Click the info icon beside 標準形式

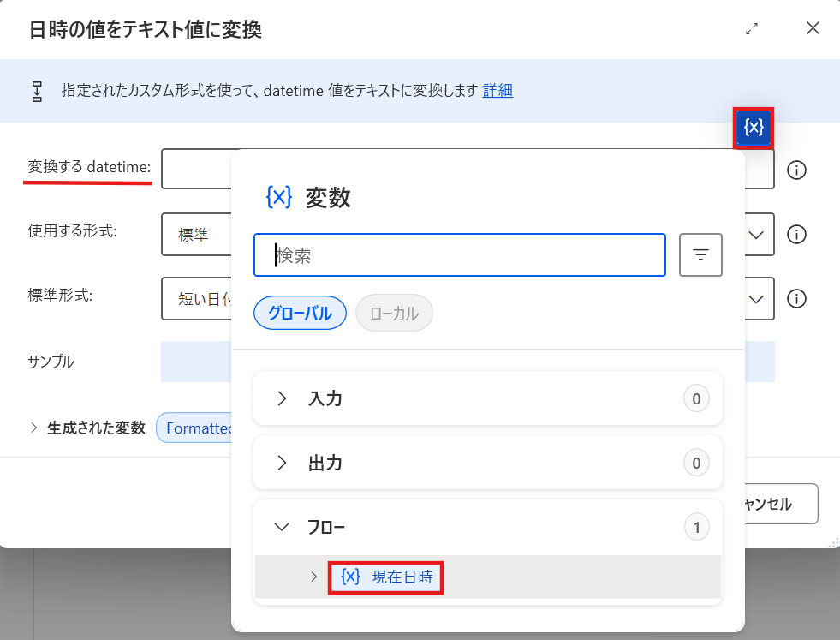796,298
